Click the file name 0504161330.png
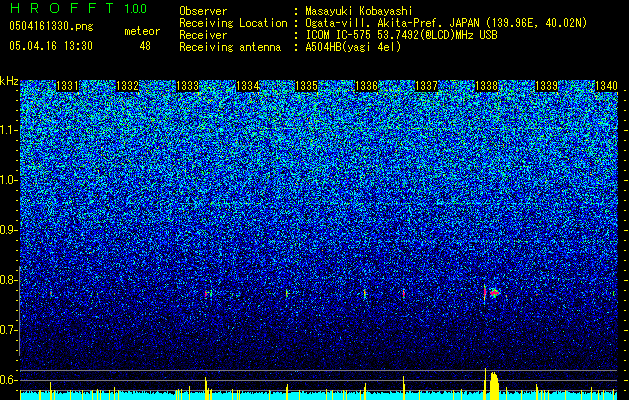The width and height of the screenshot is (629, 400). [x=51, y=26]
